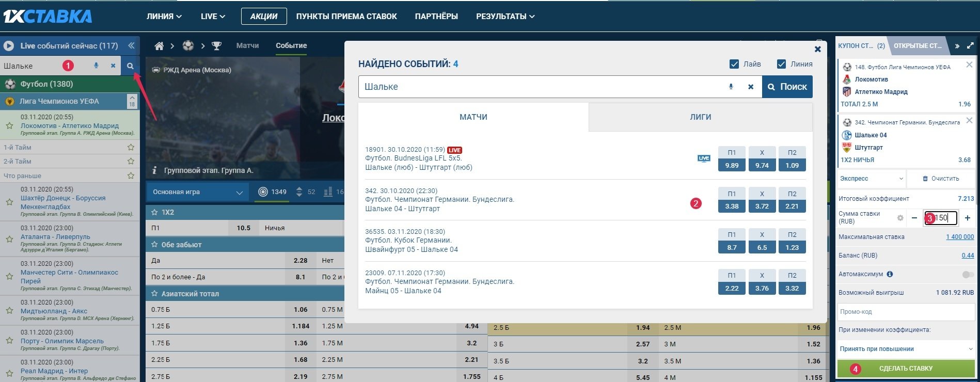Open odds change dropdown Принять при повышении
Image resolution: width=980 pixels, height=382 pixels.
pos(906,349)
